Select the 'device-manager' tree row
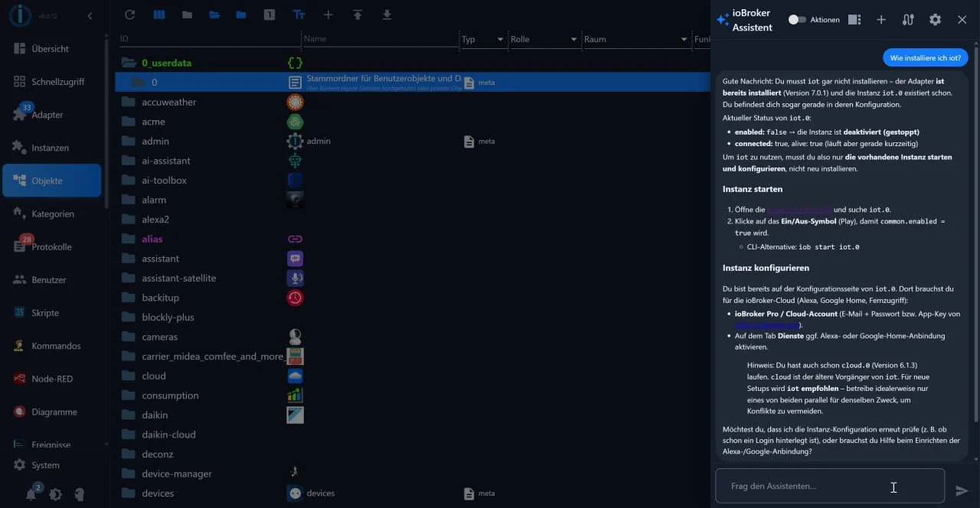This screenshot has width=980, height=508. click(x=413, y=474)
